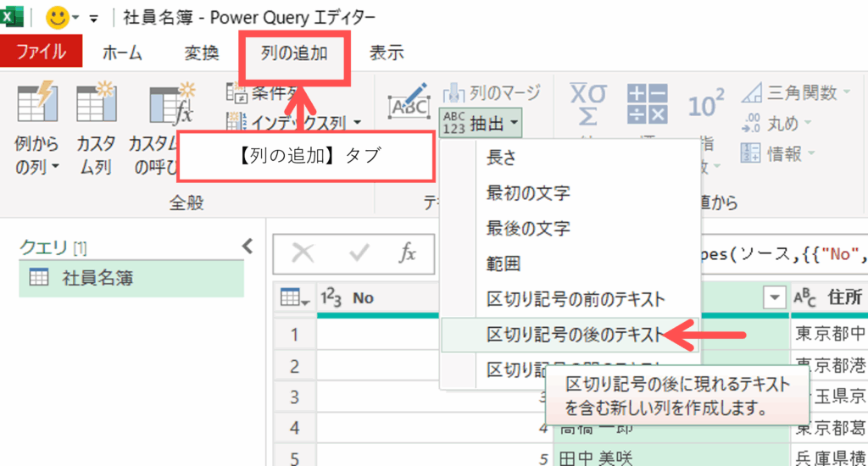This screenshot has height=466, width=868.
Task: Select 区切り記号の後のテキスト menu item
Action: click(575, 335)
